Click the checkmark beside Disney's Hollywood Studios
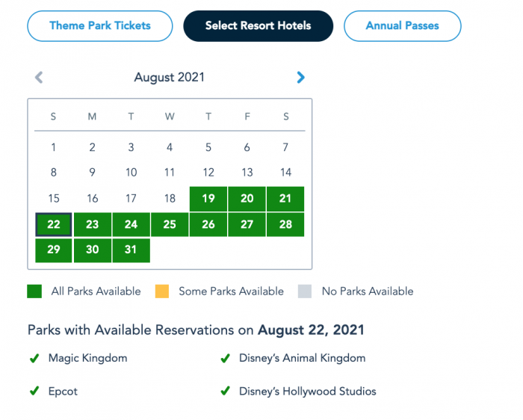Screen dimensions: 523x420 click(225, 392)
